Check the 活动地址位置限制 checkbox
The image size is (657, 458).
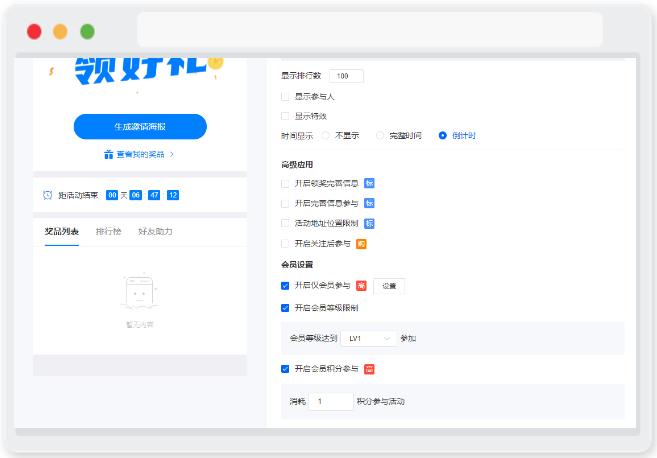(285, 223)
